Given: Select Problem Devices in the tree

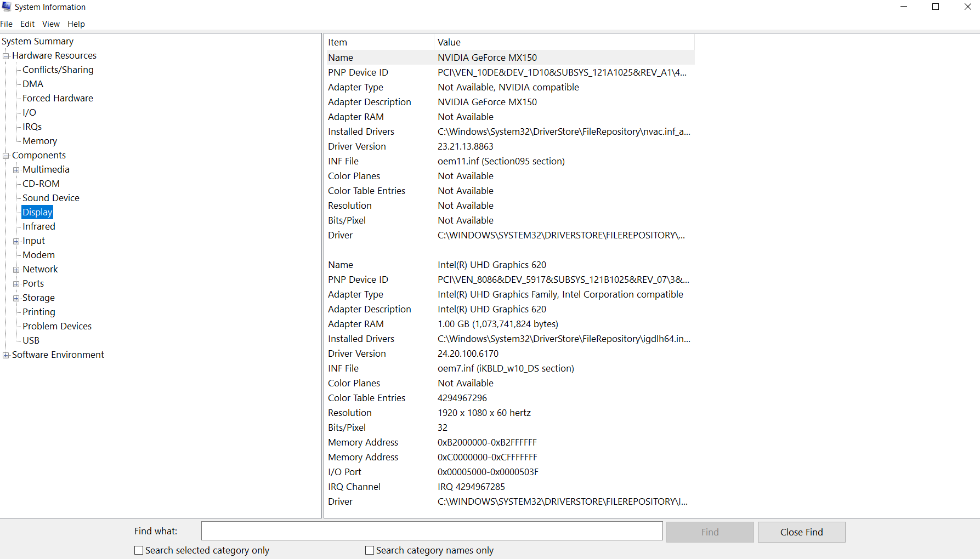Looking at the screenshot, I should pos(57,326).
